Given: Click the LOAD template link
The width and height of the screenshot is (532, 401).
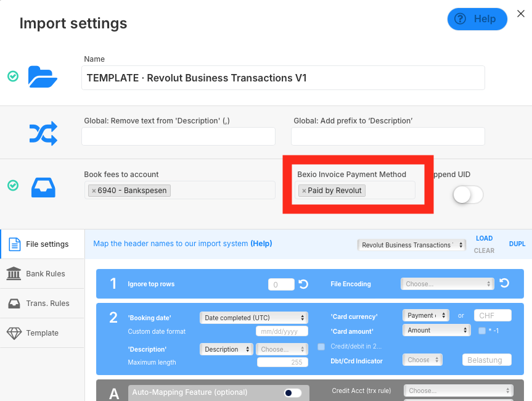Looking at the screenshot, I should [x=484, y=238].
